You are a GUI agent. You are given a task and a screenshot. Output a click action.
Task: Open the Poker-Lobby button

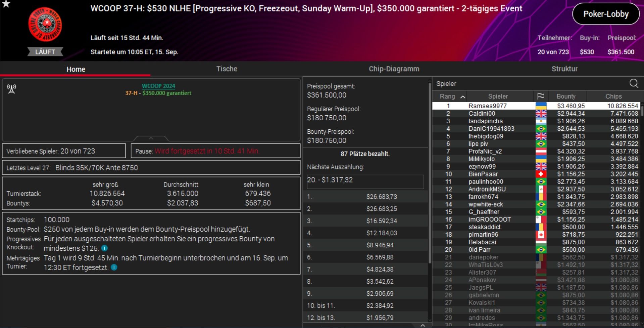pyautogui.click(x=606, y=14)
